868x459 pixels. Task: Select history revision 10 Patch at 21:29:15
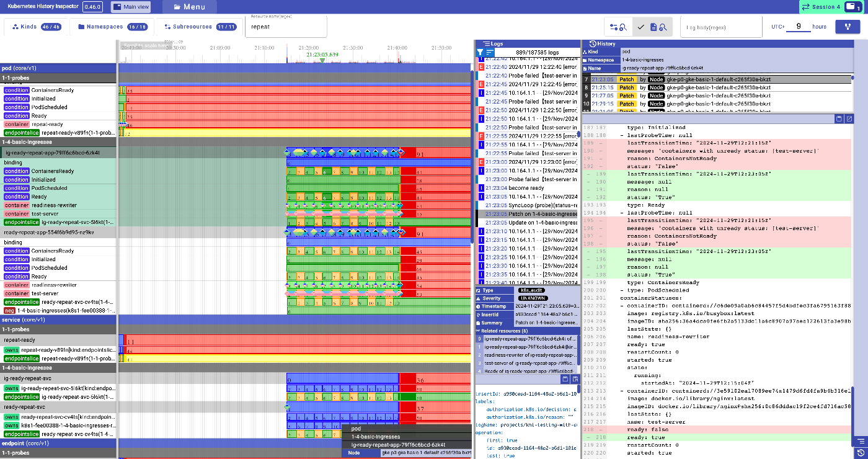717,104
